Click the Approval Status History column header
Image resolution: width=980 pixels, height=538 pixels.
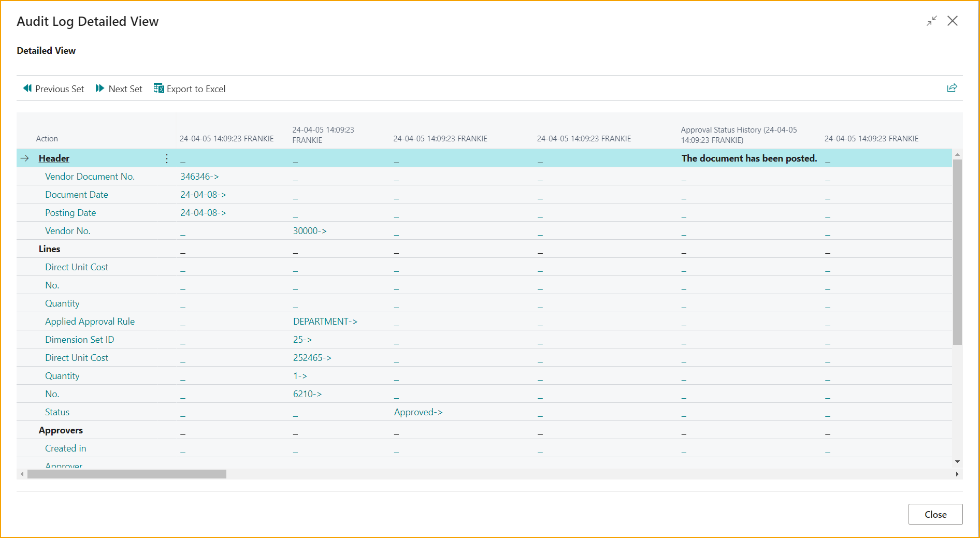pos(738,135)
